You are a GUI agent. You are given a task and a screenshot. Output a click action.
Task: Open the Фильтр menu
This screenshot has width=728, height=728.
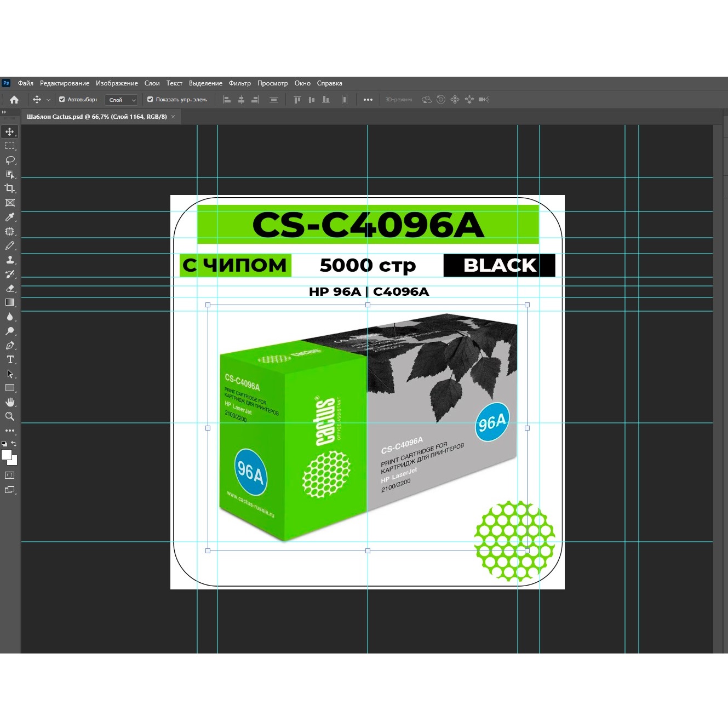click(x=239, y=83)
